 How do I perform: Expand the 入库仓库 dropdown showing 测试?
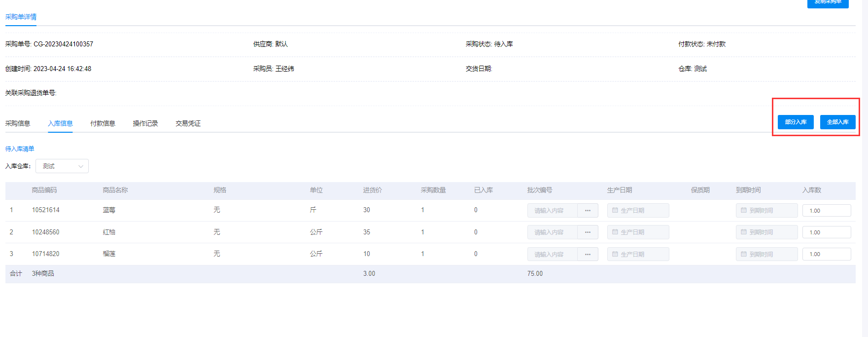pyautogui.click(x=62, y=166)
